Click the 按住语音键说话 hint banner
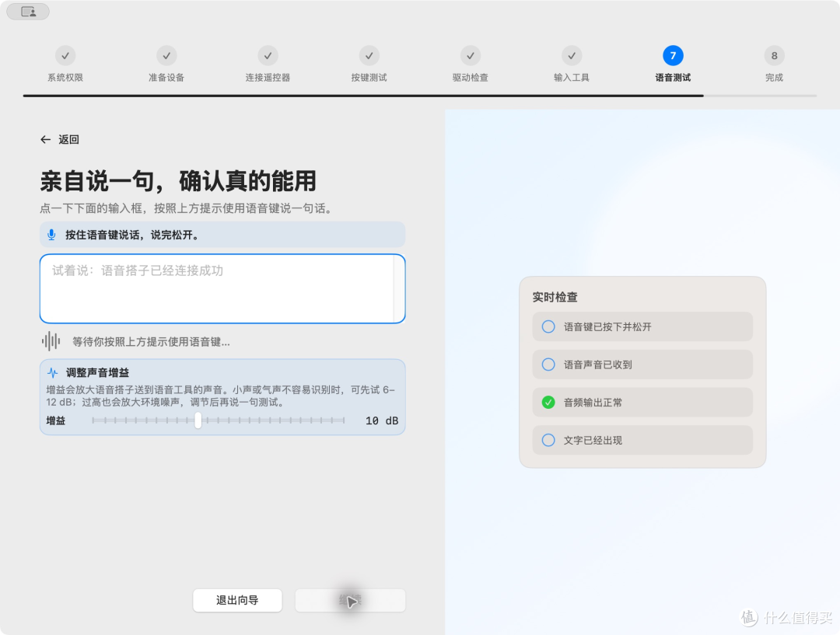The height and width of the screenshot is (635, 840). pyautogui.click(x=222, y=235)
